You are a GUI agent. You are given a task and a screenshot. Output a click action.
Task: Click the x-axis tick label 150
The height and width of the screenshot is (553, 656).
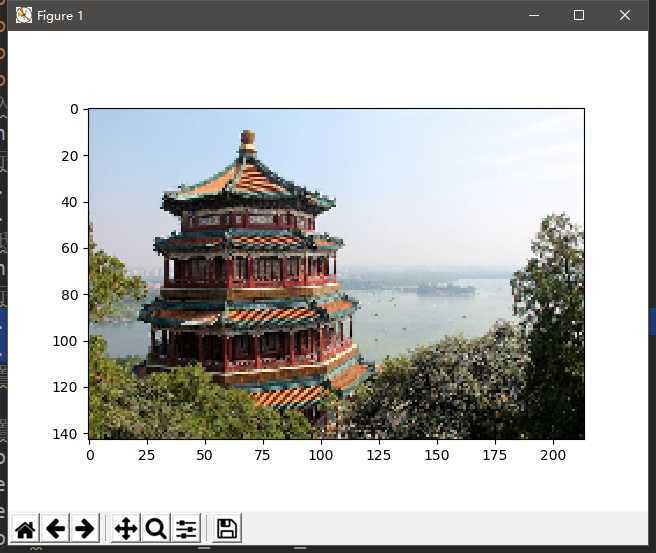437,455
